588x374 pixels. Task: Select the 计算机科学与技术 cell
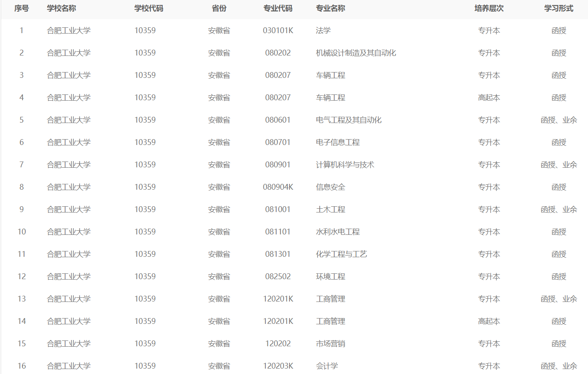point(345,165)
